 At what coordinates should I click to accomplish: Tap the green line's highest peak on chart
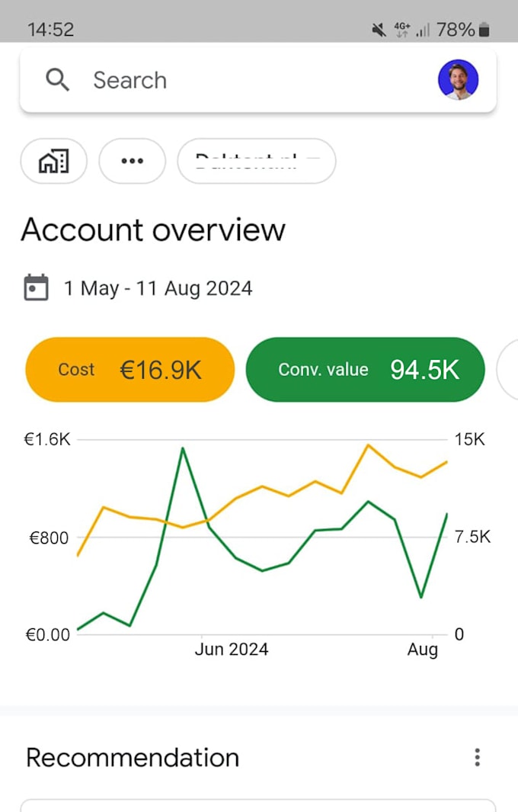click(x=183, y=448)
